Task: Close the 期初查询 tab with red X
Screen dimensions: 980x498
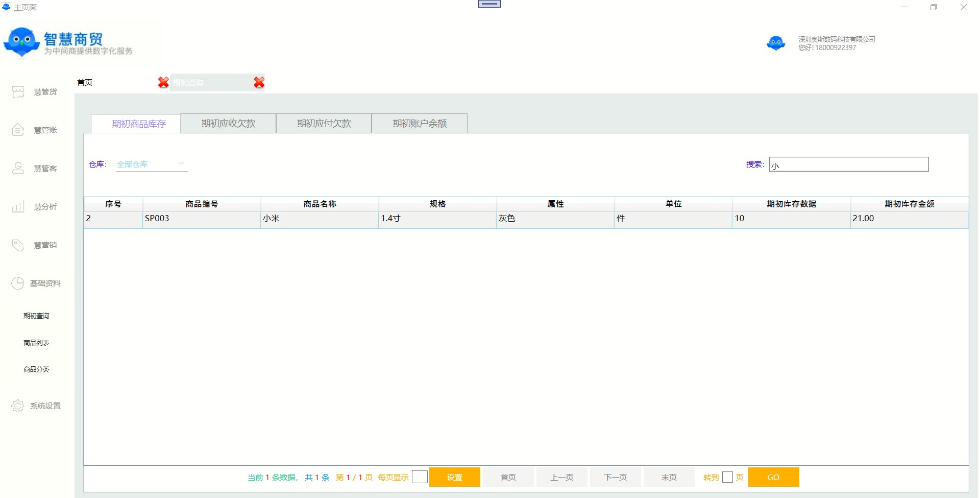Action: click(x=259, y=82)
